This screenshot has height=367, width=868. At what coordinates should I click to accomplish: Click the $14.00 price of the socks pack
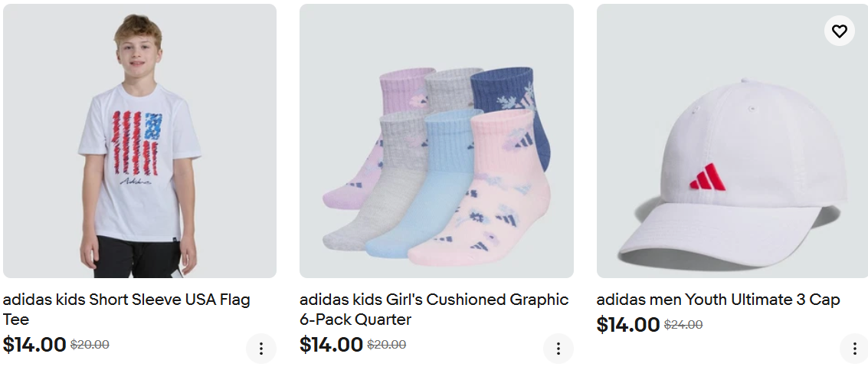(x=331, y=344)
